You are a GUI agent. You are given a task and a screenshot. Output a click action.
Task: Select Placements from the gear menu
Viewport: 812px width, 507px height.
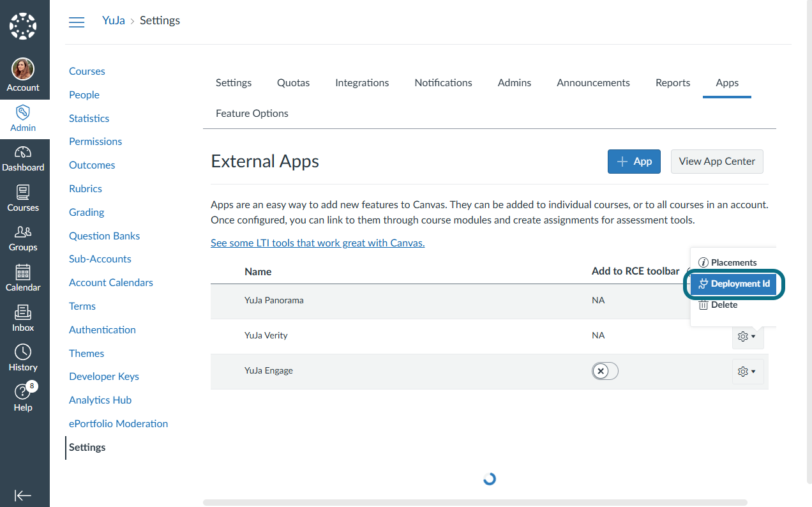point(727,262)
